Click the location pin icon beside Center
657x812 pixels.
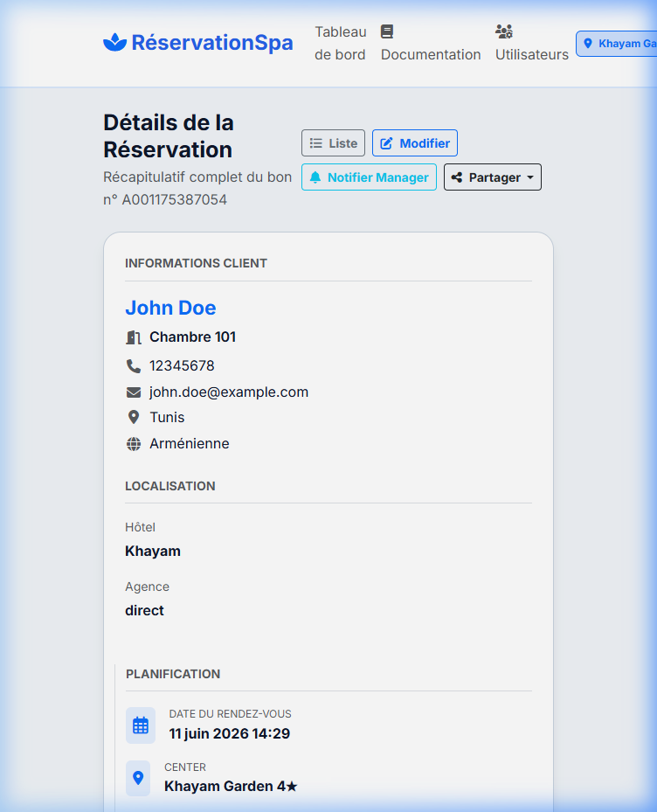click(138, 777)
